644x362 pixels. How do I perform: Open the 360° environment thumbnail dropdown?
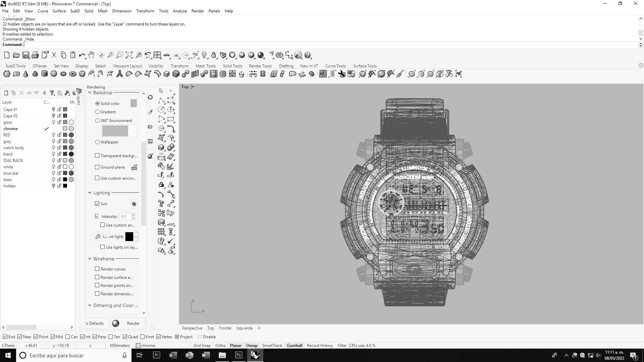135,131
